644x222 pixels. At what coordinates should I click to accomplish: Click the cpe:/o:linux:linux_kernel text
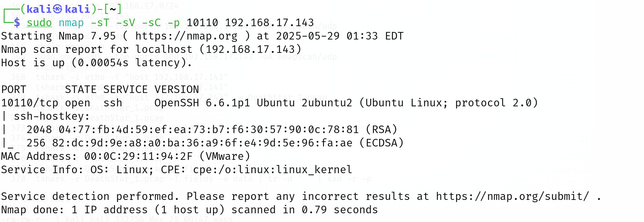pyautogui.click(x=272, y=170)
